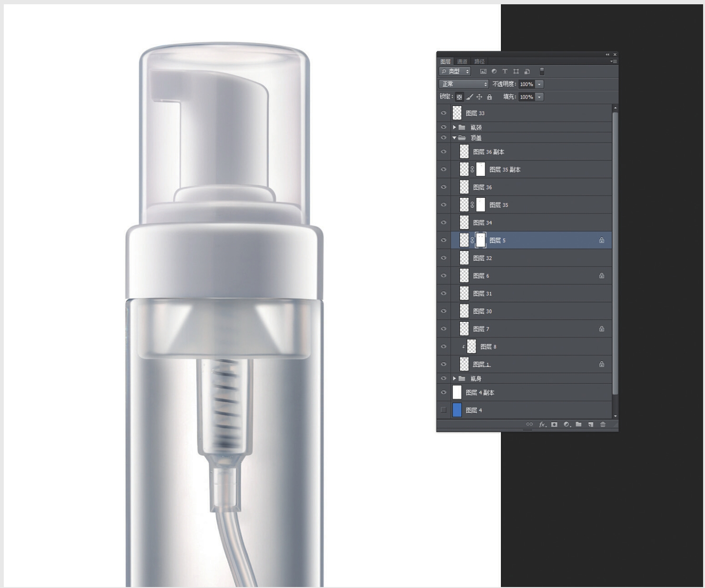
Task: Select the 图层 32 layer
Action: tap(523, 258)
